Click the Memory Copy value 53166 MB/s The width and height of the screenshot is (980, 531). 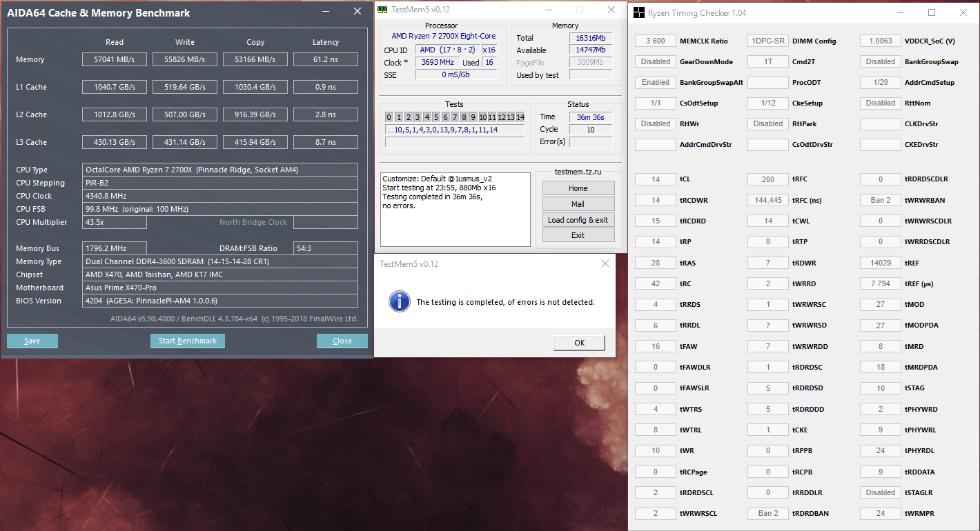[255, 59]
